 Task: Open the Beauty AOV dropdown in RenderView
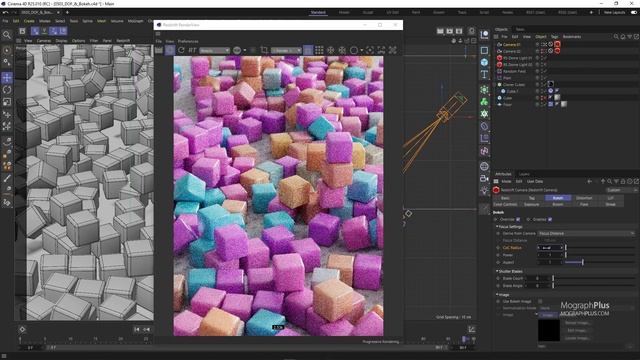(x=214, y=50)
